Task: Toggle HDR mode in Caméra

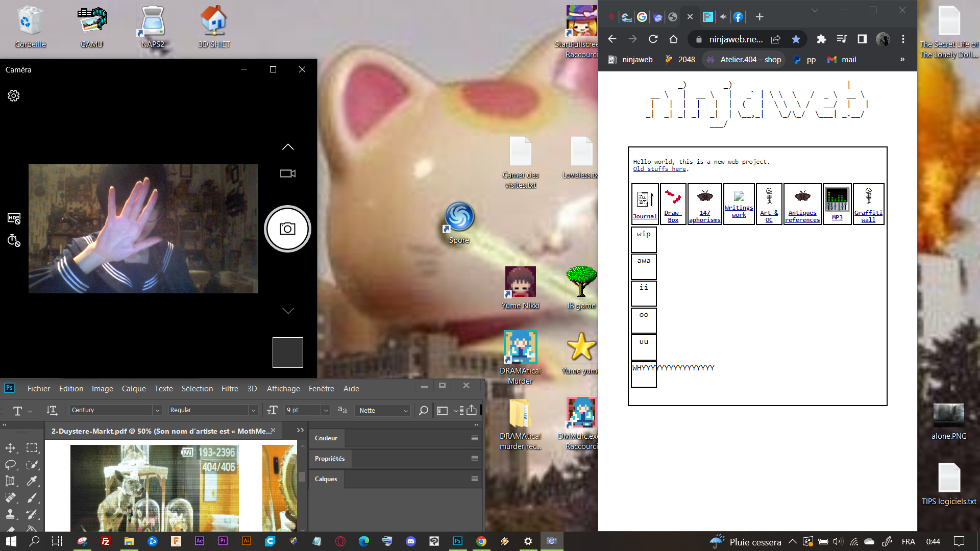Action: 14,218
